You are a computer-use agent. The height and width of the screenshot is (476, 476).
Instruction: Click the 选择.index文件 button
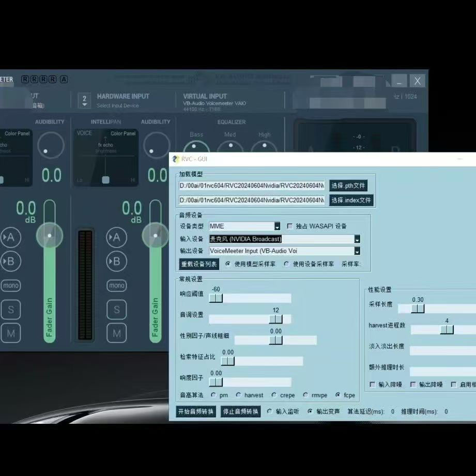coord(351,200)
